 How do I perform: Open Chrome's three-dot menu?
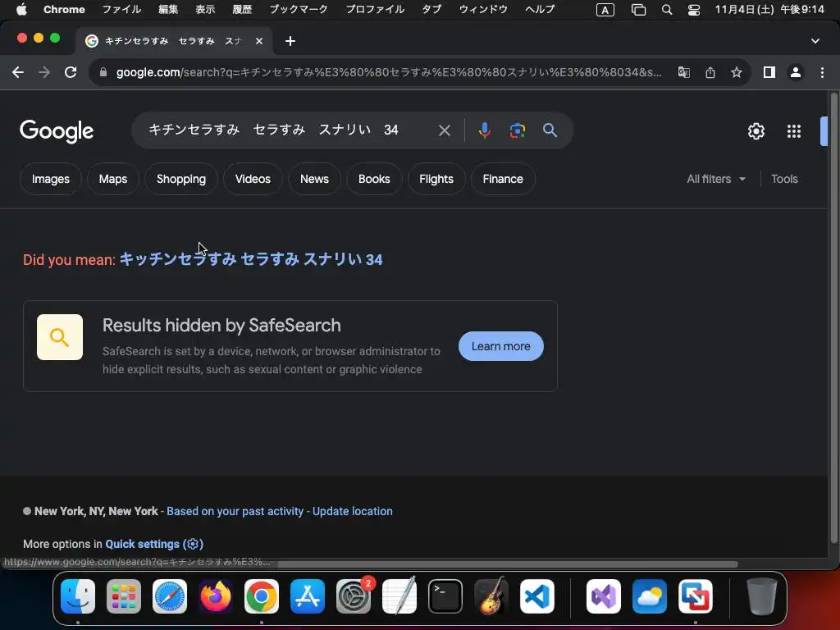[822, 72]
